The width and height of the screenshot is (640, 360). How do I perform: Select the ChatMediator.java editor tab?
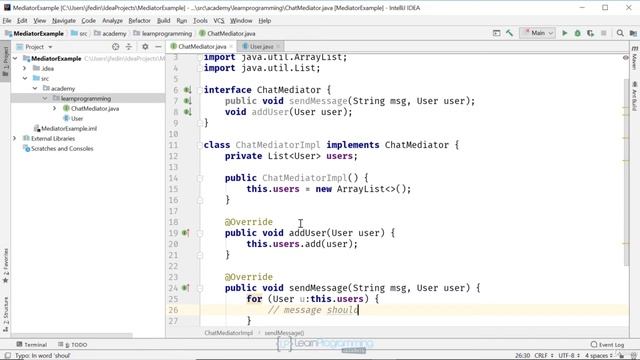coord(202,47)
